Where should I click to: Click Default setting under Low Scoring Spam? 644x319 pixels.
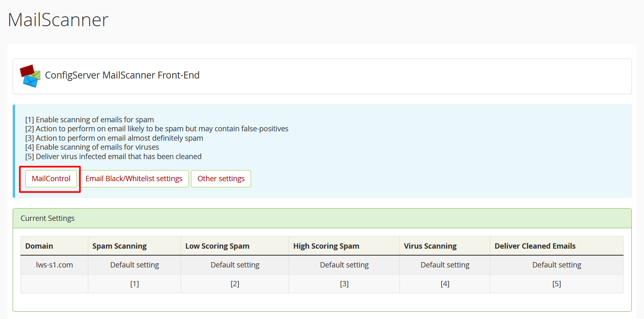click(235, 265)
